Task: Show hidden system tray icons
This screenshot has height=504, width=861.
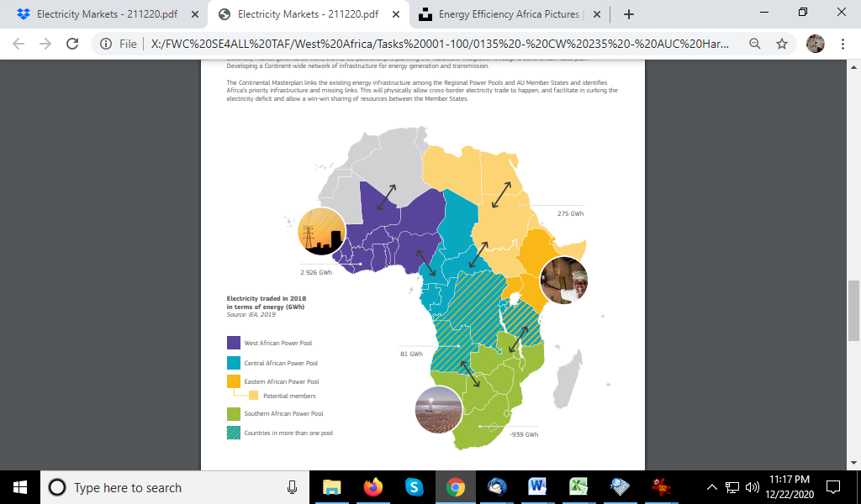Action: click(711, 487)
